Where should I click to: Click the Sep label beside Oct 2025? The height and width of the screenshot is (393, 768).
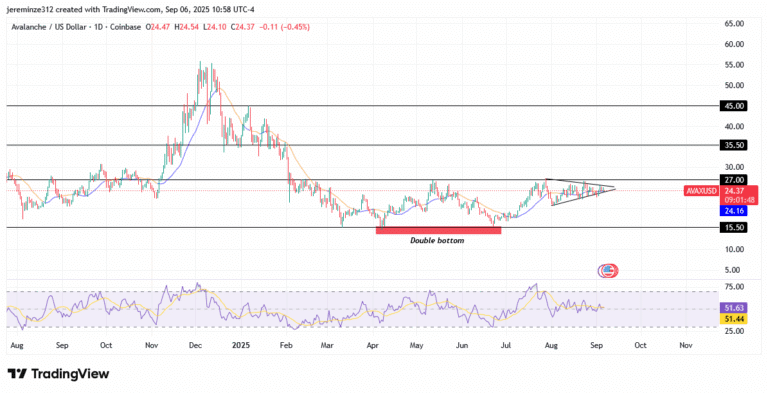tap(596, 345)
